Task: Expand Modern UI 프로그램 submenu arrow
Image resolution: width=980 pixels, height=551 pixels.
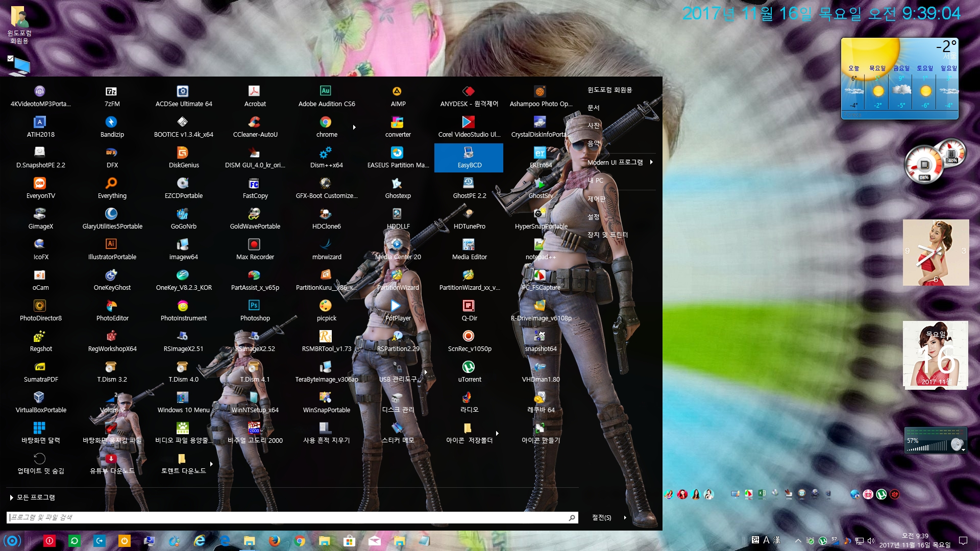Action: point(651,162)
